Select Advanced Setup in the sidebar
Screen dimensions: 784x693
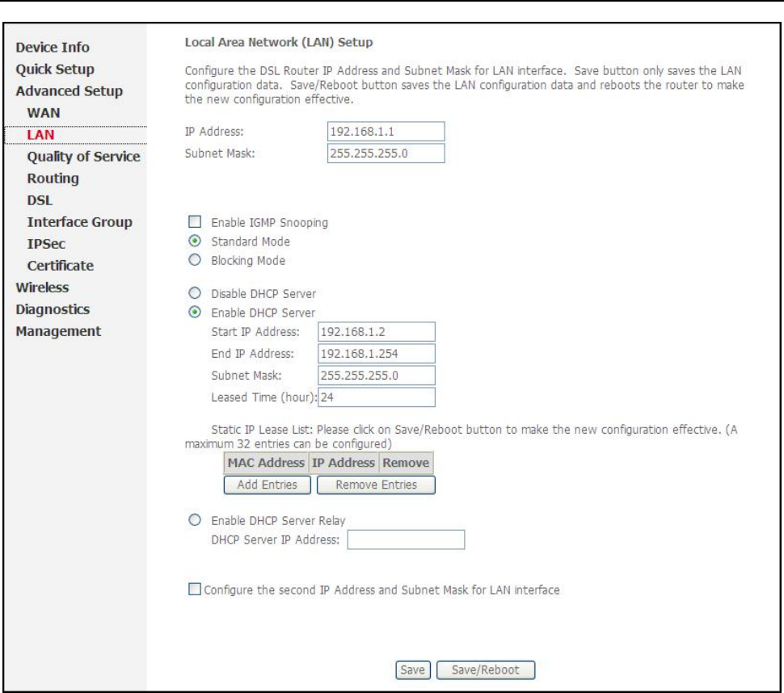69,91
